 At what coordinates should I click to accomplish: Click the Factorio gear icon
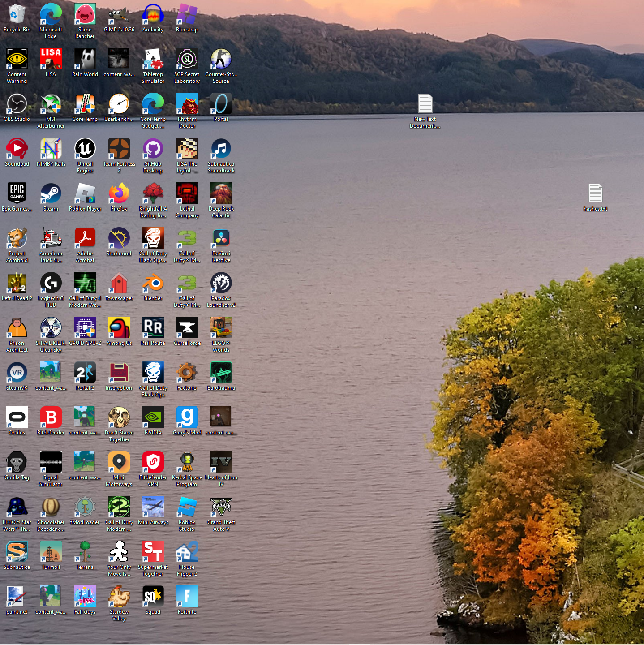click(x=187, y=373)
